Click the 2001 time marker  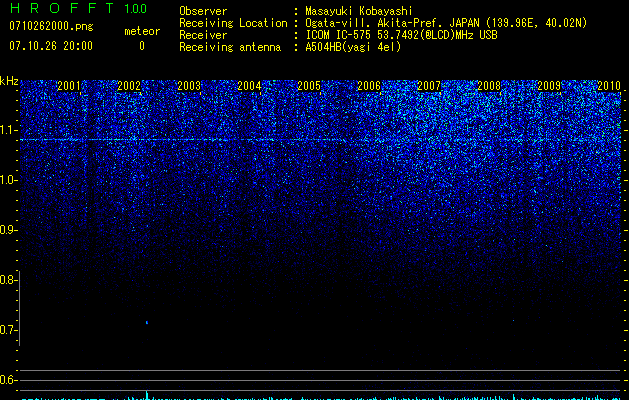pos(69,85)
